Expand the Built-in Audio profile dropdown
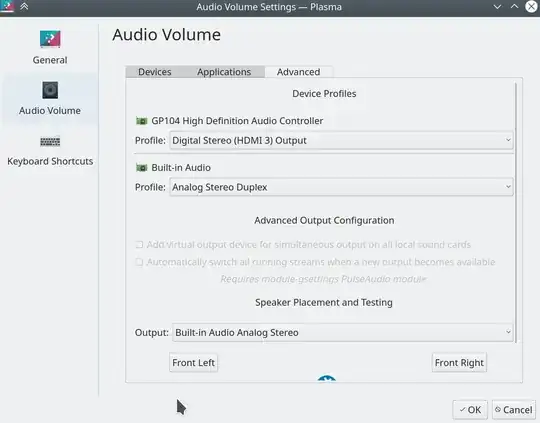The image size is (540, 423). point(341,187)
